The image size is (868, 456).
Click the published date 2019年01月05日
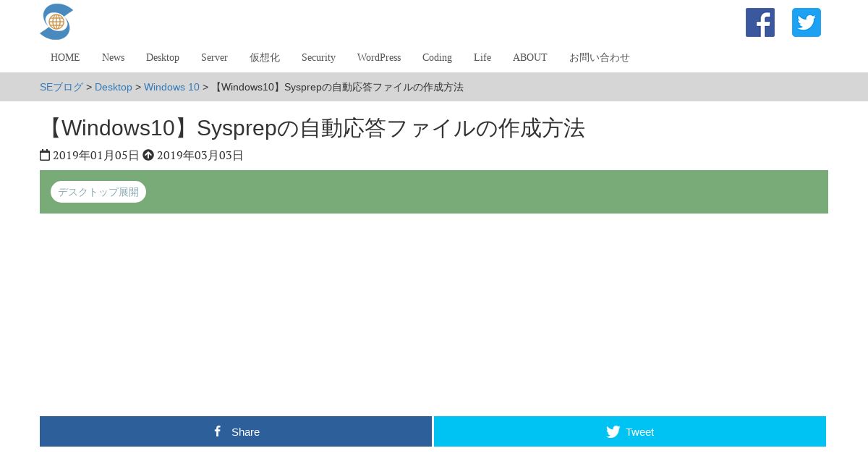[x=95, y=155]
